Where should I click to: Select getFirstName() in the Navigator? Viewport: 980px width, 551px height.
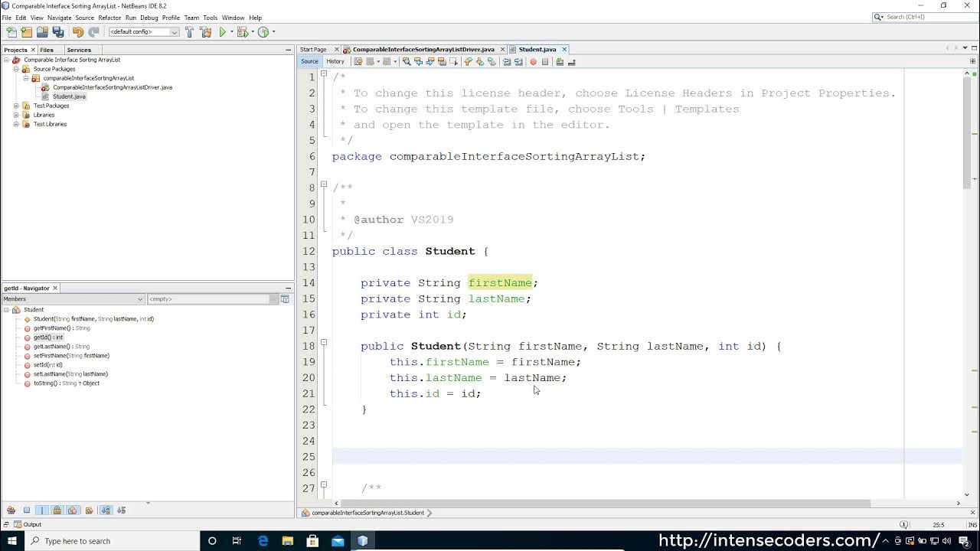click(61, 328)
